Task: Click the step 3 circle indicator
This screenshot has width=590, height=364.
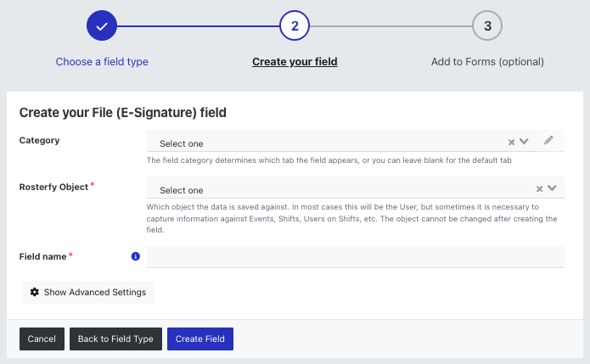Action: (x=487, y=25)
